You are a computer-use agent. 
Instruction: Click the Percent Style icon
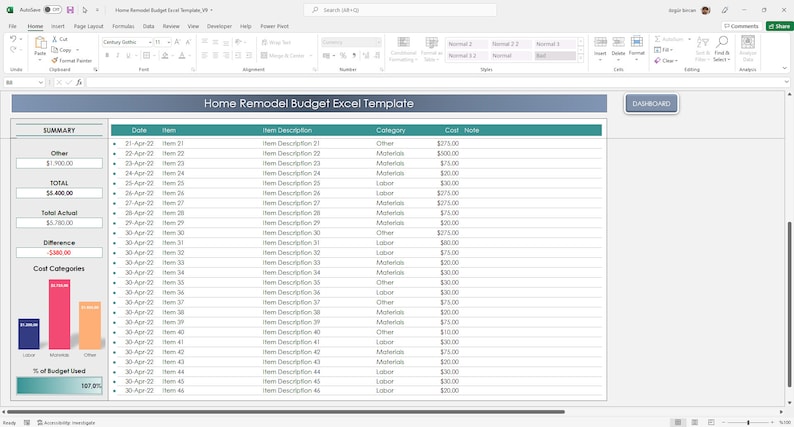point(343,55)
